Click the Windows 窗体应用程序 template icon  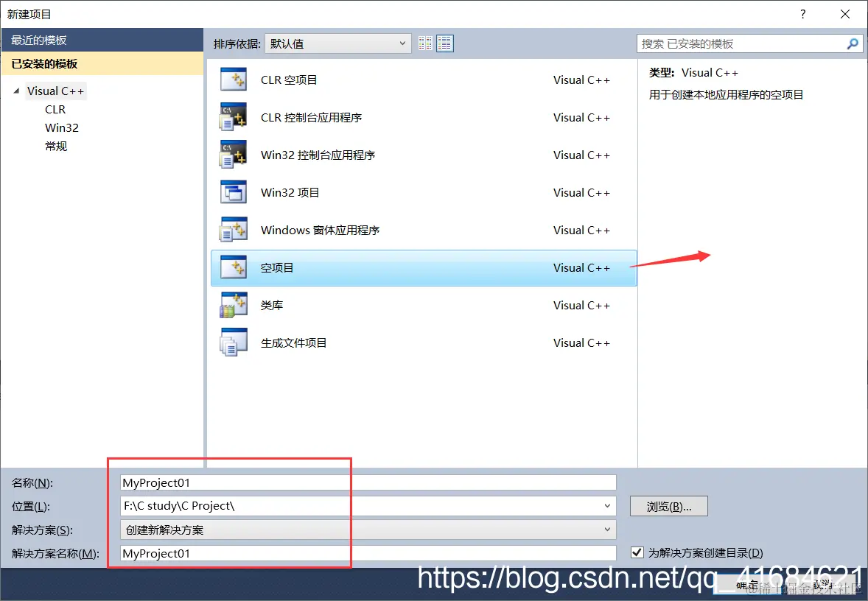coord(233,230)
